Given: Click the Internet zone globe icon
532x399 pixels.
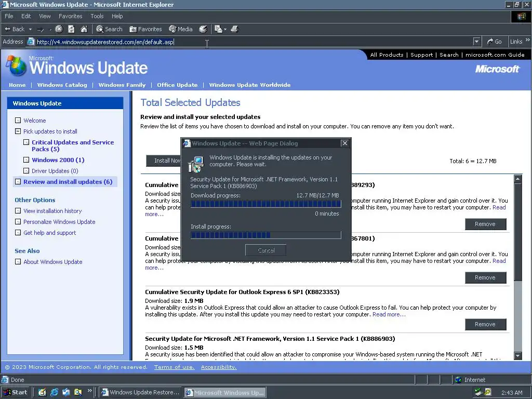Looking at the screenshot, I should (x=458, y=380).
